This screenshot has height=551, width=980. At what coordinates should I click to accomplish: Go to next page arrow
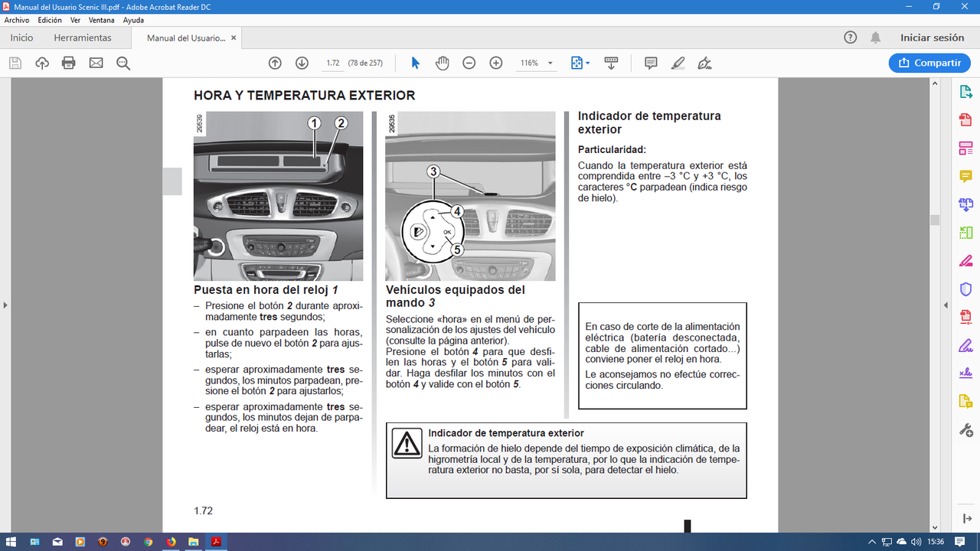[x=302, y=63]
